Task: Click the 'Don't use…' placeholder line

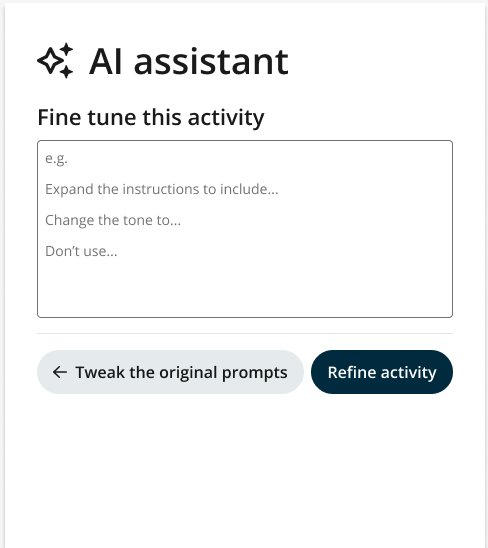Action: 81,251
